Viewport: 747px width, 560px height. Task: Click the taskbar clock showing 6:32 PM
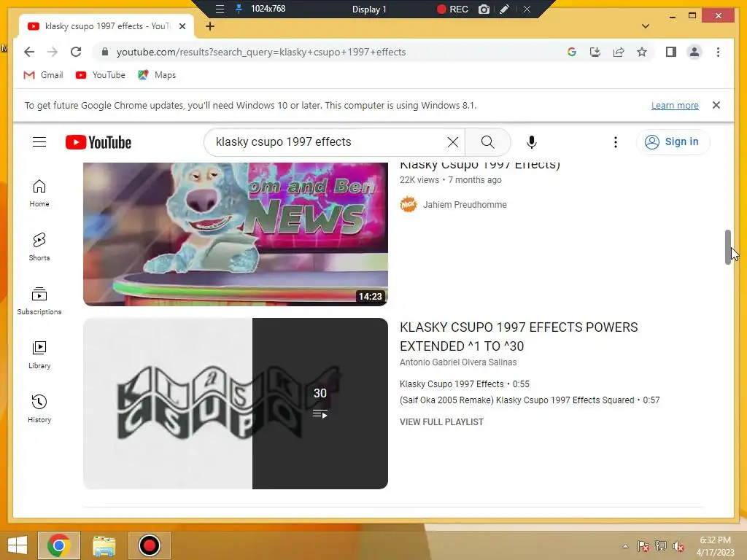point(715,545)
